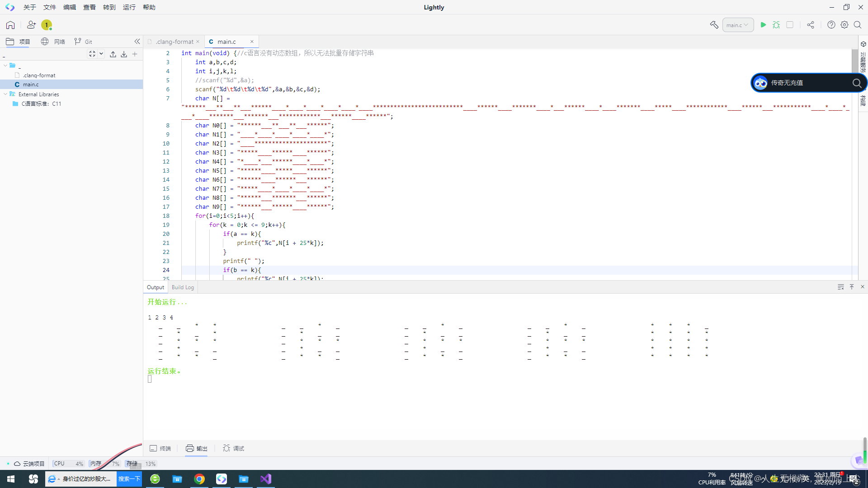Close the .clang-format tab
Screen dimensions: 868x488
point(198,42)
